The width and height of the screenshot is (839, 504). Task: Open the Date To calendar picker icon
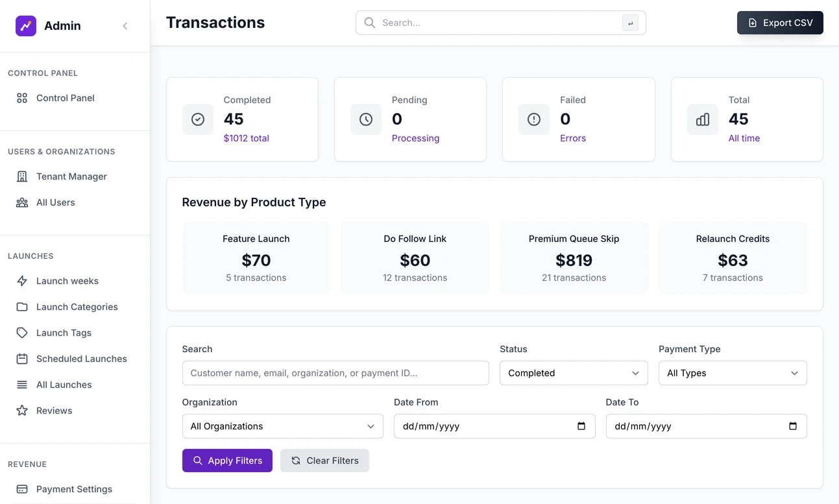pyautogui.click(x=793, y=426)
